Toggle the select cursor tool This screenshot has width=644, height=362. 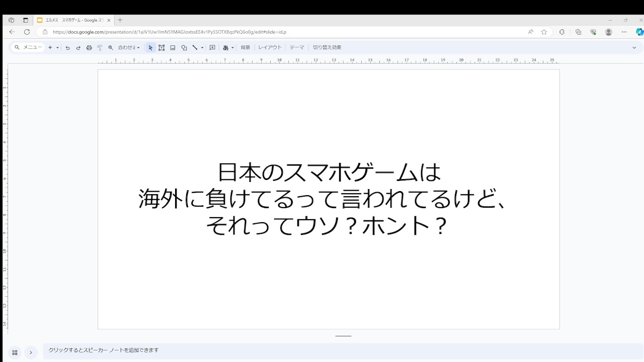150,48
